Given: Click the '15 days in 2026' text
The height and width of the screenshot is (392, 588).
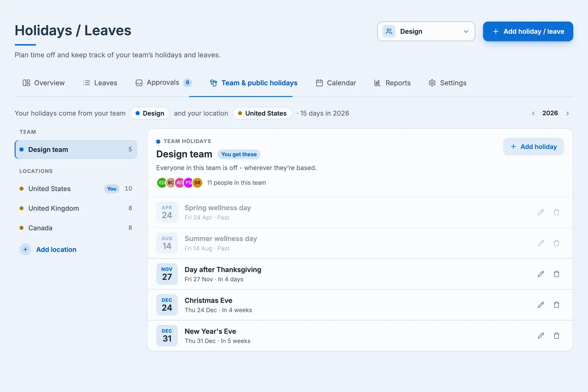Looking at the screenshot, I should point(325,114).
